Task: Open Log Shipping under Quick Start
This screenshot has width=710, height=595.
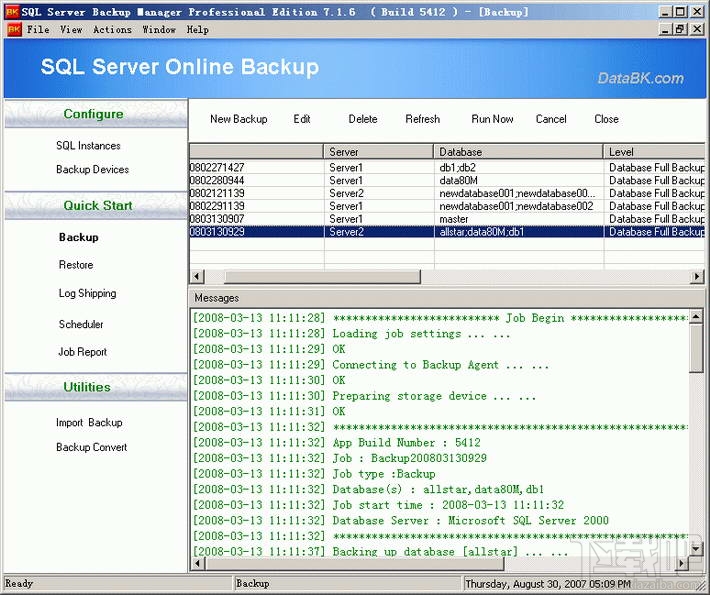Action: [x=87, y=293]
